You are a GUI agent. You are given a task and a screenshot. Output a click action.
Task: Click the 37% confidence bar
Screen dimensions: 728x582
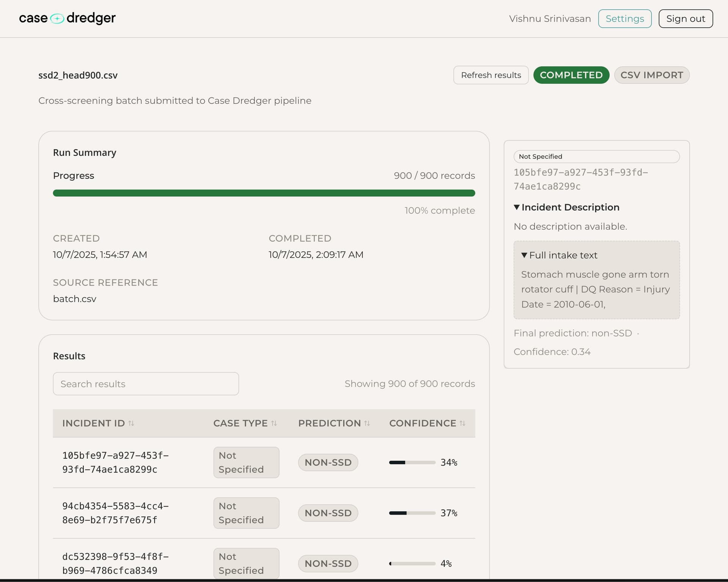click(x=412, y=513)
